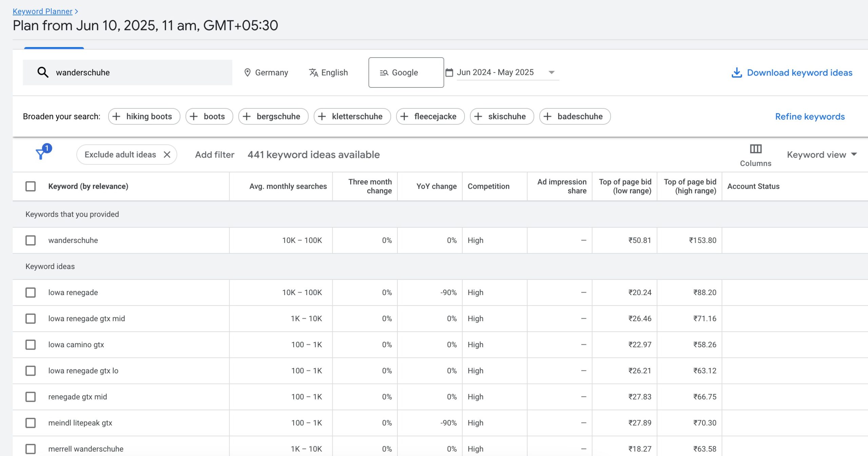
Task: Select the meindl litepeak gtx checkbox
Action: coord(31,423)
